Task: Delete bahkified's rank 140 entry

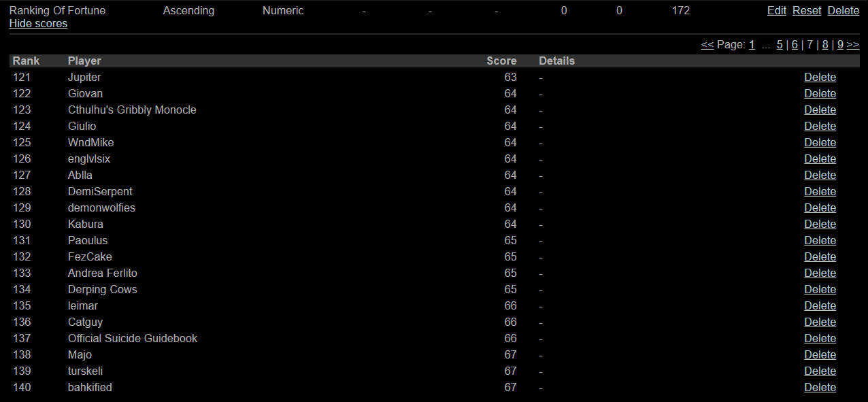Action: pyautogui.click(x=820, y=388)
